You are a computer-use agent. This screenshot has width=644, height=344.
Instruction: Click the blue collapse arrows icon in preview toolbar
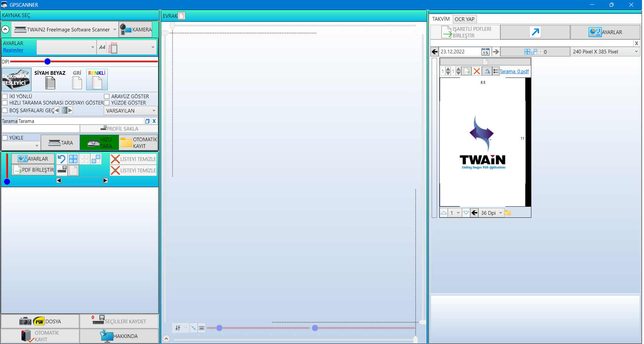click(194, 328)
